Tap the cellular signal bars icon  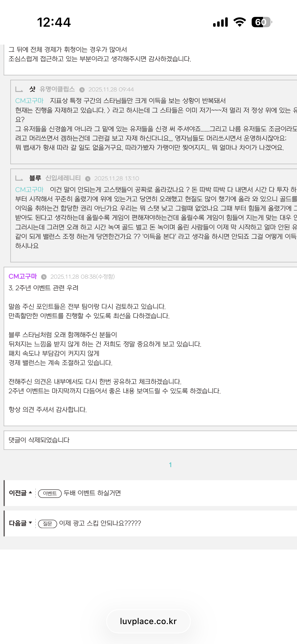220,22
